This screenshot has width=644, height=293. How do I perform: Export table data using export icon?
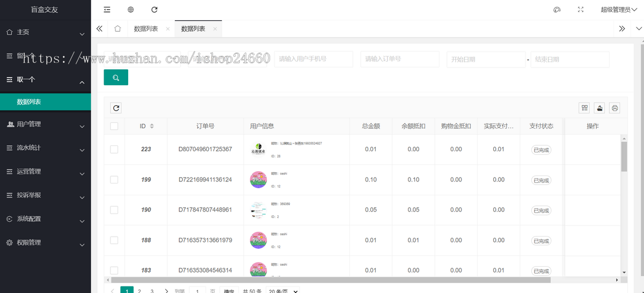[599, 108]
